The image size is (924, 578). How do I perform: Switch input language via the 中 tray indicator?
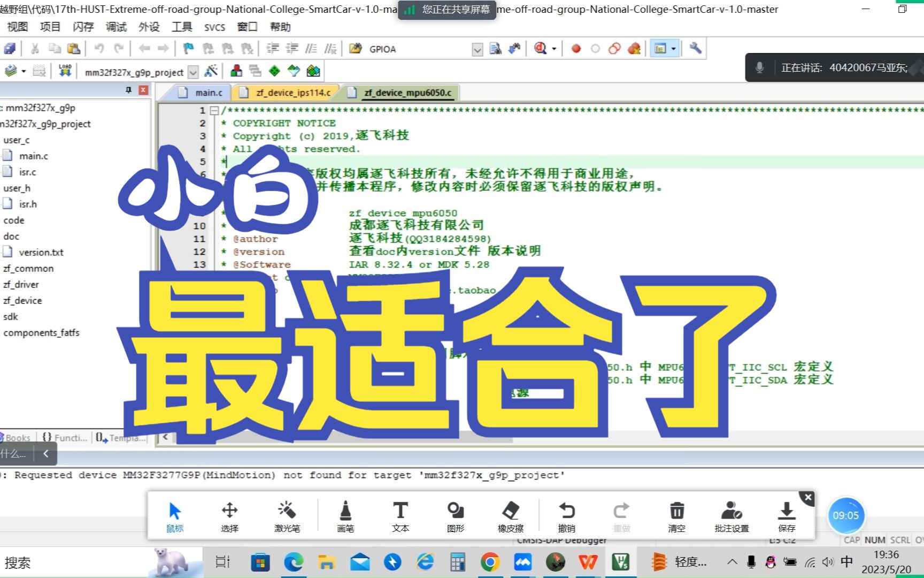(x=846, y=562)
